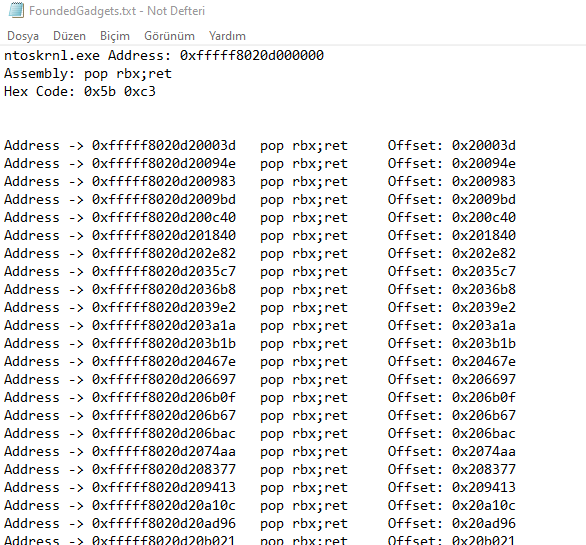Place cursor at address 0xfffff8020d201840
This screenshot has height=545, width=586.
[x=164, y=235]
